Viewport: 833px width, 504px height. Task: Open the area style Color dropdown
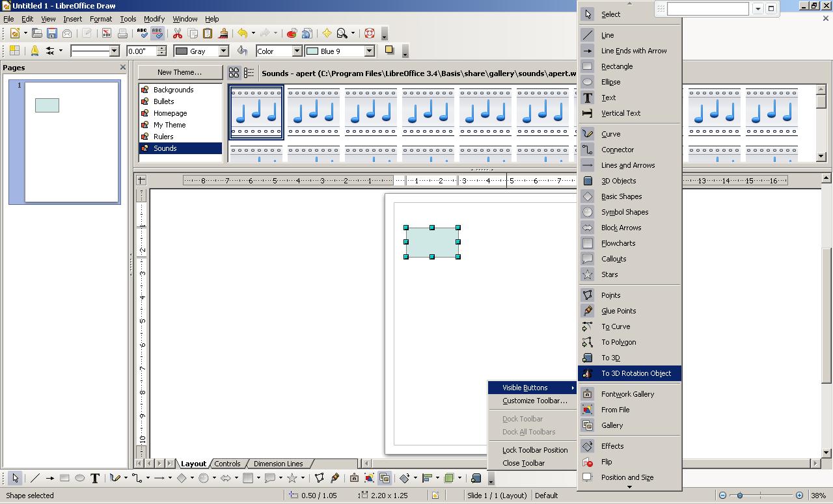(x=296, y=50)
